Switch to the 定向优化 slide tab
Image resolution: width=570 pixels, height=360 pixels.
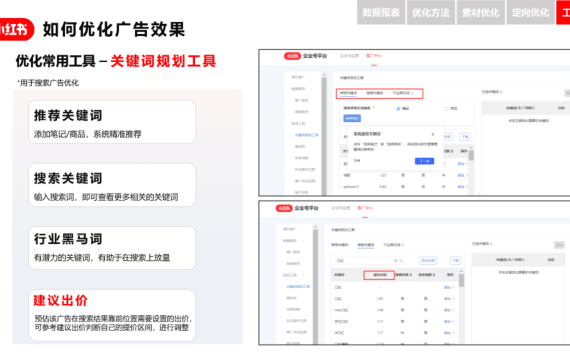tap(530, 12)
